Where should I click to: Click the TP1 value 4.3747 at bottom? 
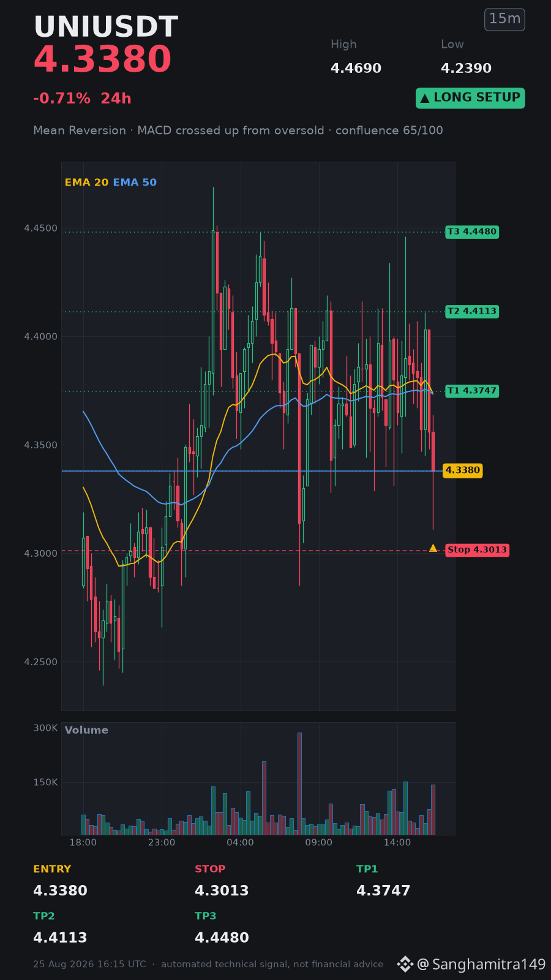click(x=383, y=891)
